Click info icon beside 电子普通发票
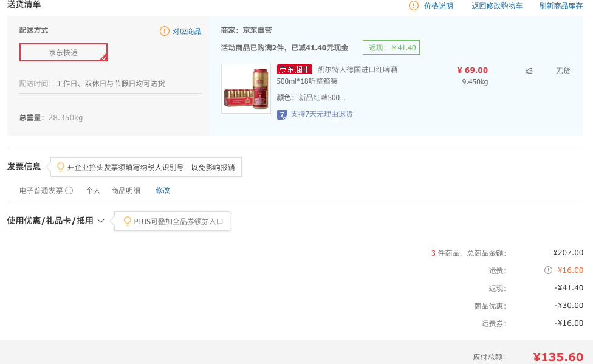Image resolution: width=593 pixels, height=364 pixels. click(x=69, y=190)
